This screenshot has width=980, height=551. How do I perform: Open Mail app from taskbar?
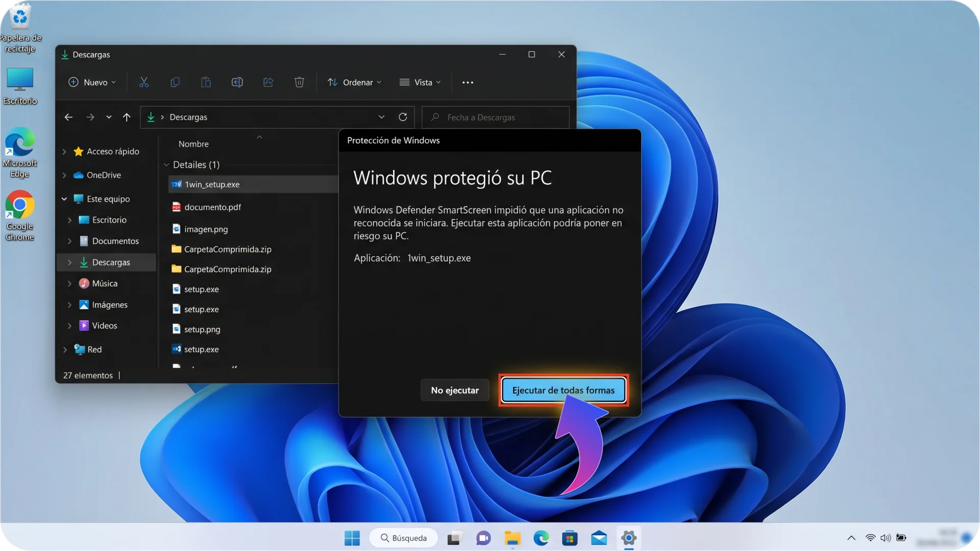point(599,538)
